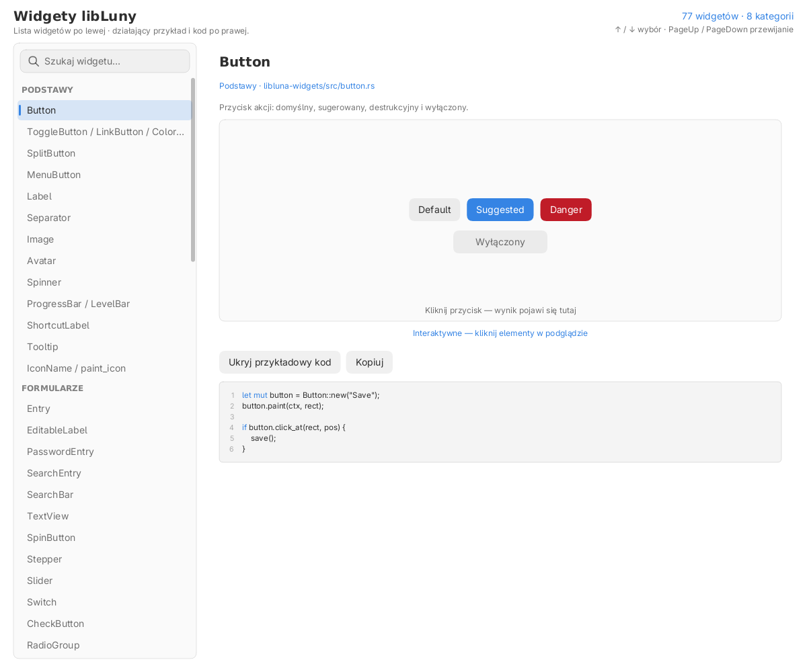
Task: Open the Slider widget entry
Action: (x=104, y=581)
